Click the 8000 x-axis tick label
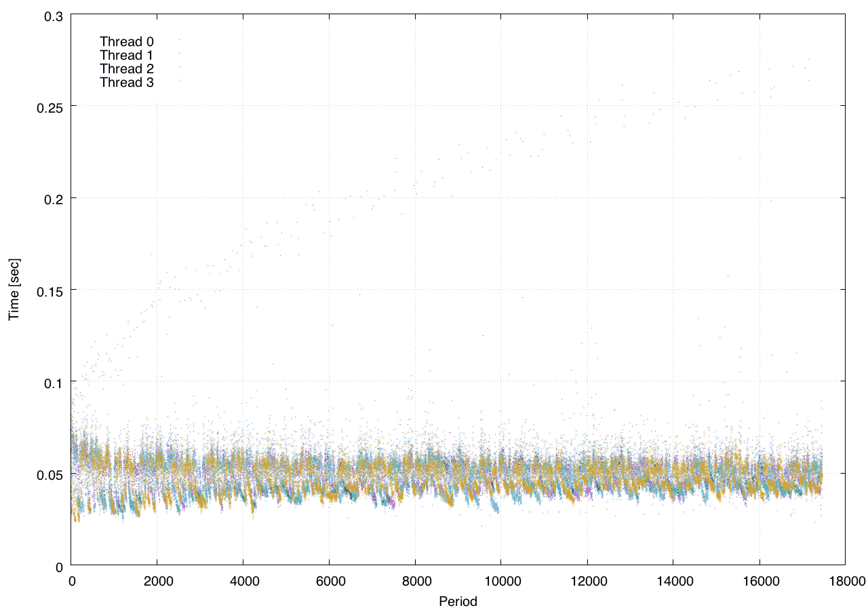This screenshot has height=608, width=868. pyautogui.click(x=415, y=582)
